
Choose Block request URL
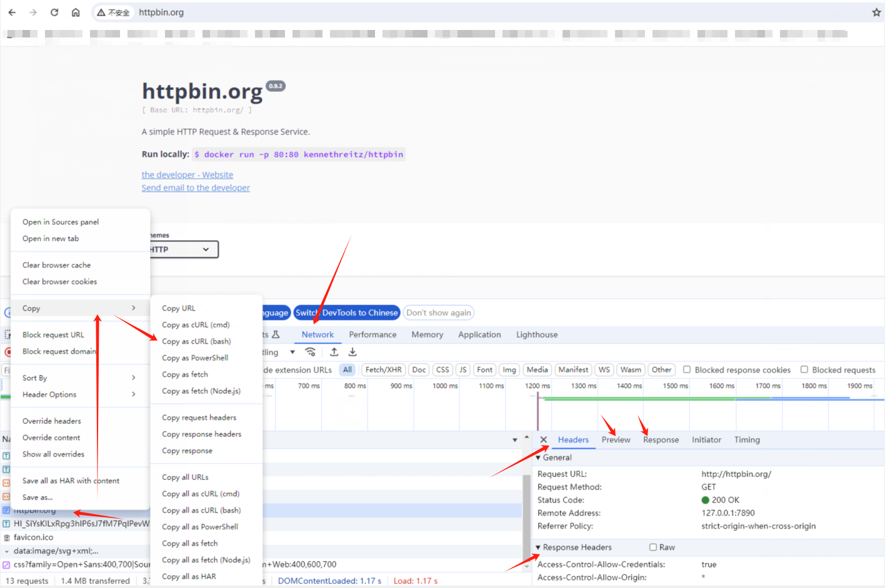(53, 335)
